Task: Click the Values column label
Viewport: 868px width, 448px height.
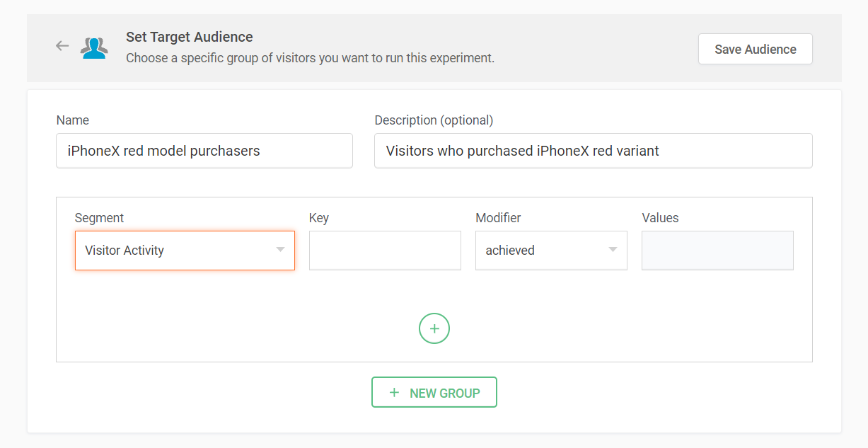Action: [660, 218]
